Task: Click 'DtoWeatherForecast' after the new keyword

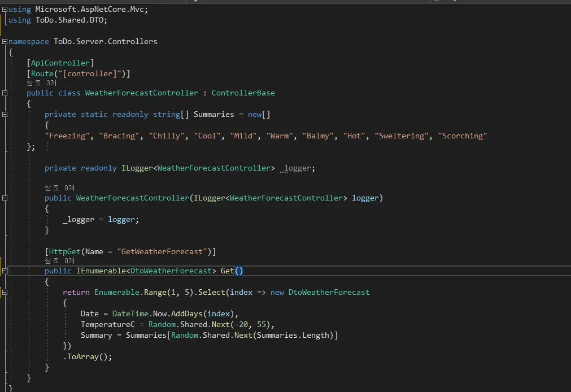Action: click(x=329, y=292)
